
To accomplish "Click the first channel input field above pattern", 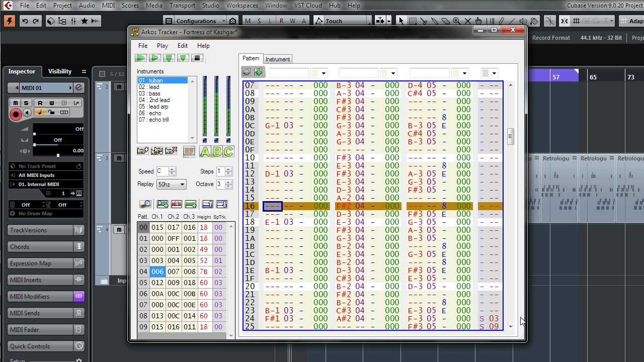I will pos(288,73).
